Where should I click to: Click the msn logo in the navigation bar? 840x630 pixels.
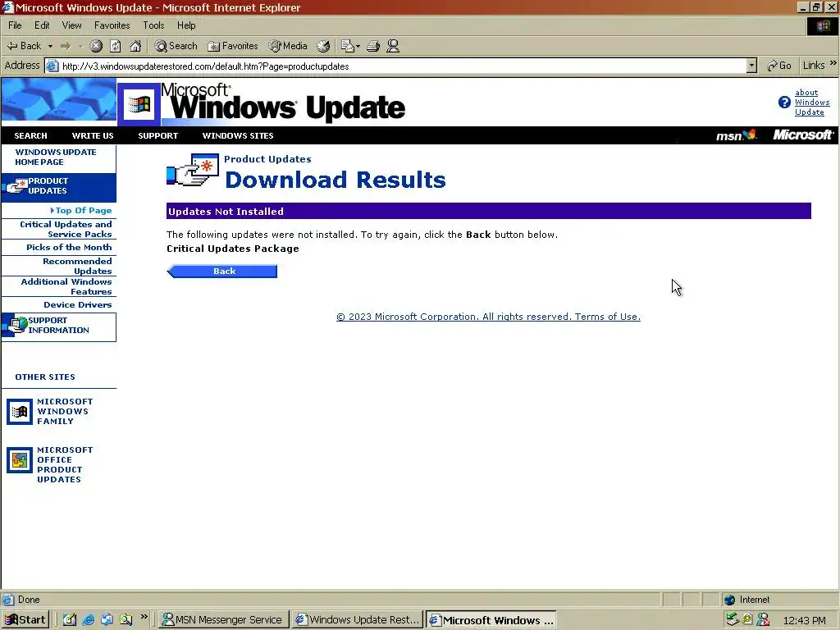point(737,135)
